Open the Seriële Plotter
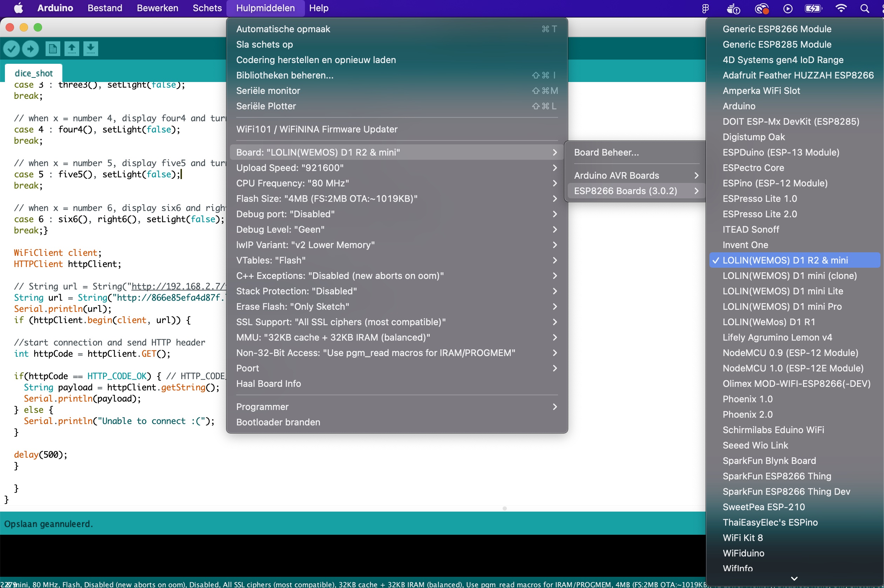Screen dimensions: 884x588 pos(397,106)
